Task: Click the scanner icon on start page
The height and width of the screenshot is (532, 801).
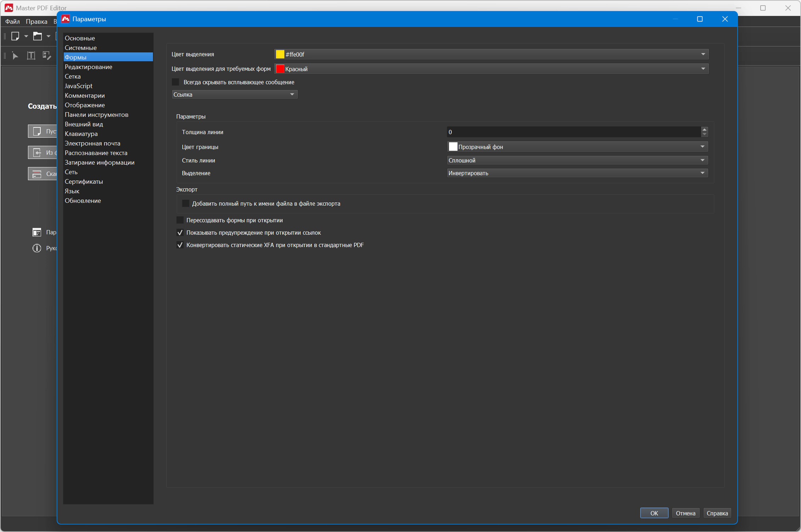Action: (x=37, y=174)
